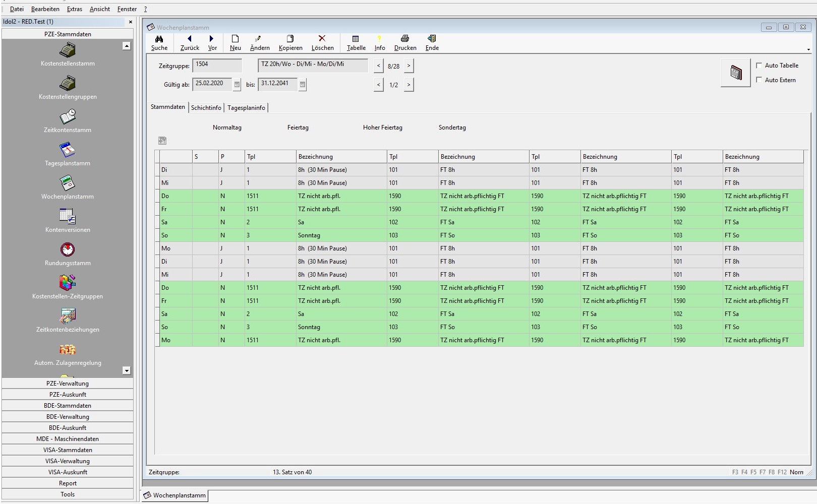Open Rundungsstamm clock icon in sidebar

[x=68, y=250]
